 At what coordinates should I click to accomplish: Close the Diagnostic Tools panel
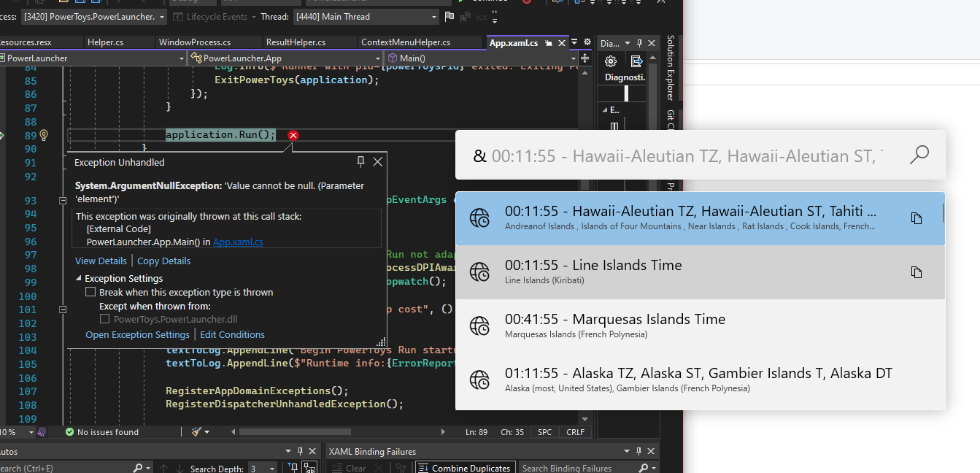pos(652,44)
